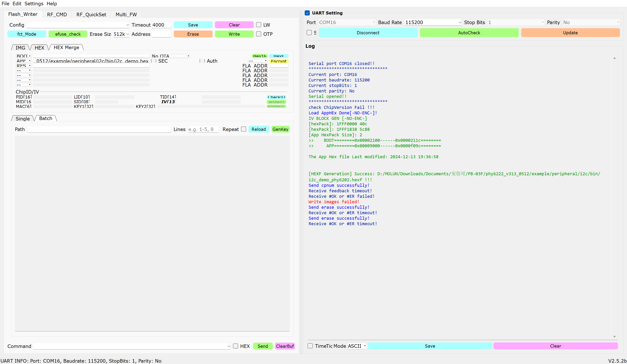The width and height of the screenshot is (627, 364).
Task: Click the Save button below the Log
Action: (x=430, y=346)
